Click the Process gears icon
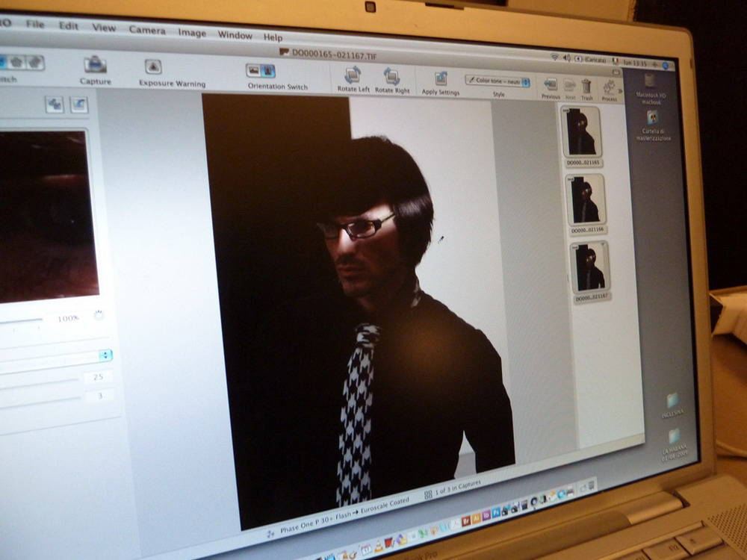 (x=610, y=87)
